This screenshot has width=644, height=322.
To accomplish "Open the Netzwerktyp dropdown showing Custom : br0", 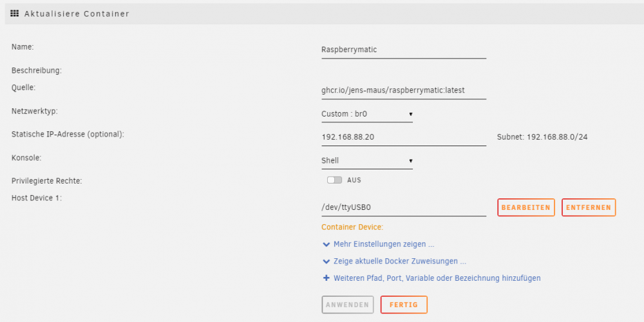I will click(367, 114).
